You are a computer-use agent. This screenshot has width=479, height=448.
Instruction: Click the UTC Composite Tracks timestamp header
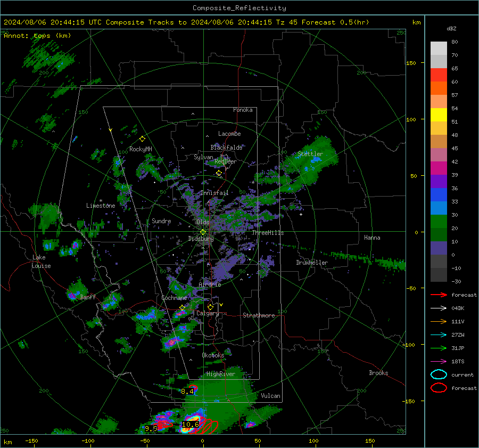pos(186,22)
